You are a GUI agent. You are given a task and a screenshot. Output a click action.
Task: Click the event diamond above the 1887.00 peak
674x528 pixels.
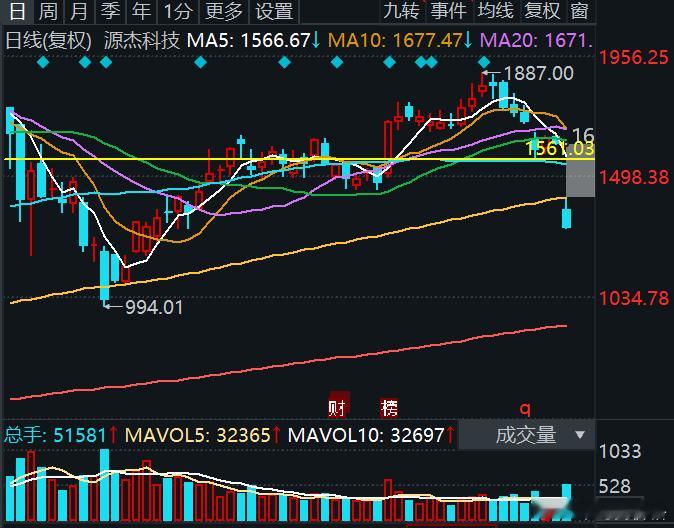(x=484, y=62)
